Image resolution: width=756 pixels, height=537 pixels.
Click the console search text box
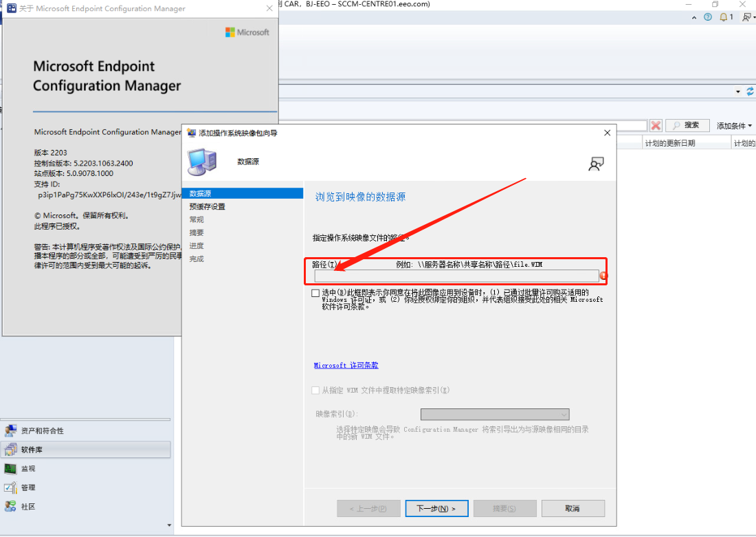click(463, 125)
